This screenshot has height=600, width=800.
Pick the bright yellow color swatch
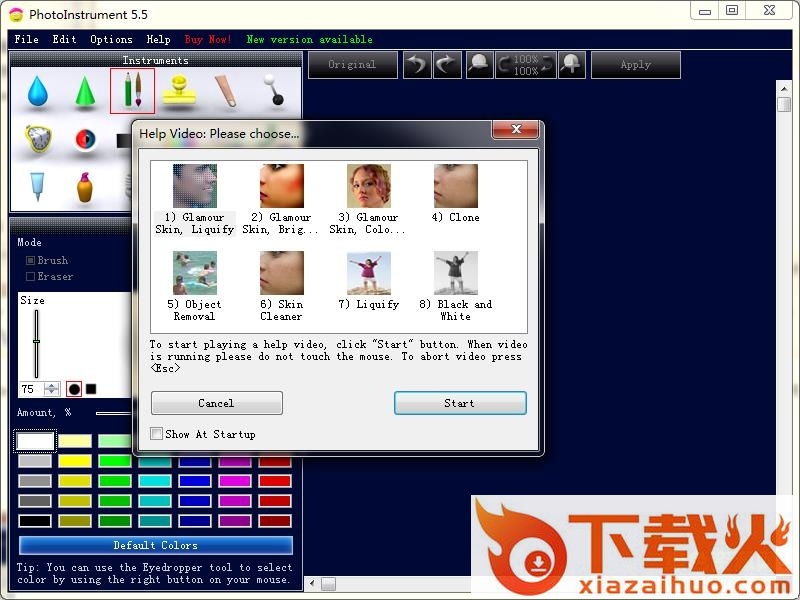[75, 461]
